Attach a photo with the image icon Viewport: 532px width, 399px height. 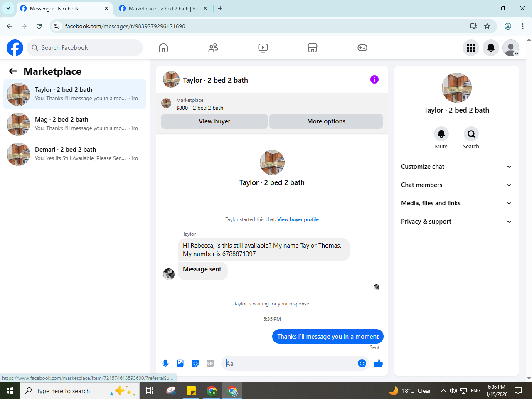click(180, 363)
